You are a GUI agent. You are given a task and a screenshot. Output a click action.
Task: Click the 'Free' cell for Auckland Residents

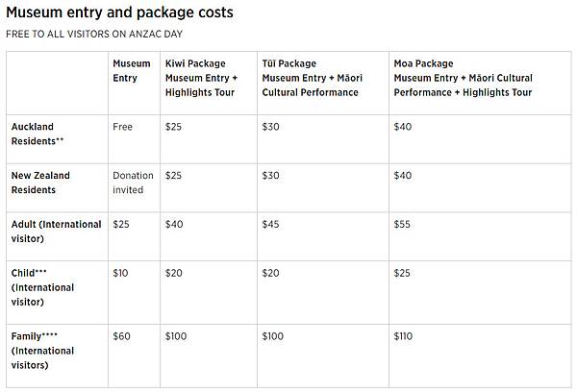coord(122,127)
